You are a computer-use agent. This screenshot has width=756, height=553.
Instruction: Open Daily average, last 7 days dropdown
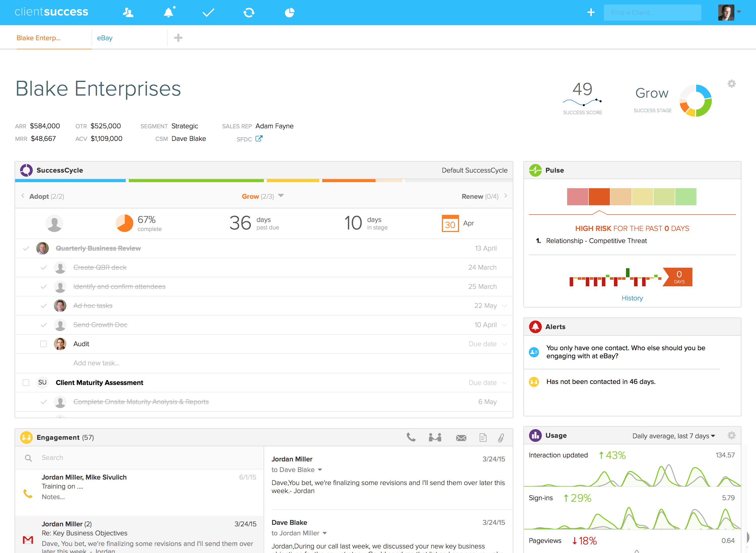[674, 436]
